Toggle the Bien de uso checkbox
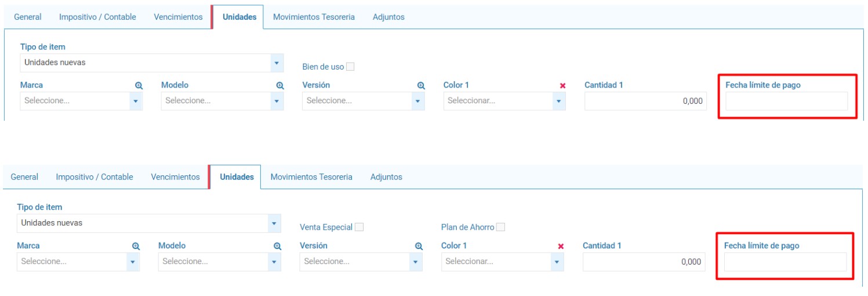868x296 pixels. pos(350,67)
